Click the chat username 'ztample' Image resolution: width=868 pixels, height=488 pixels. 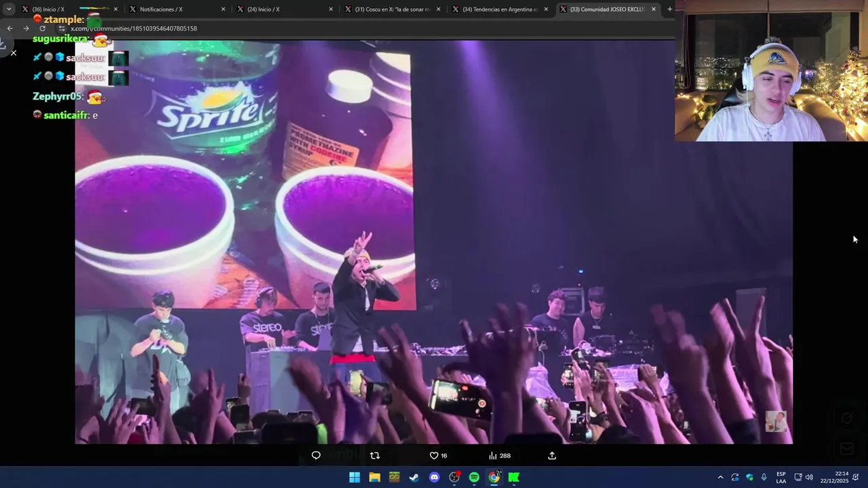pyautogui.click(x=63, y=20)
